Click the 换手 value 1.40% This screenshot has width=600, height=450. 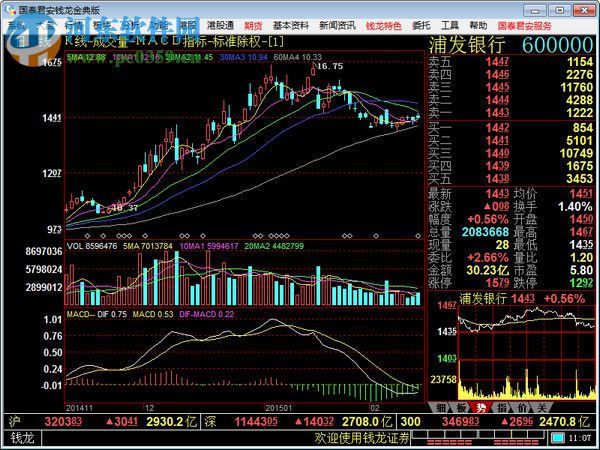pos(575,207)
